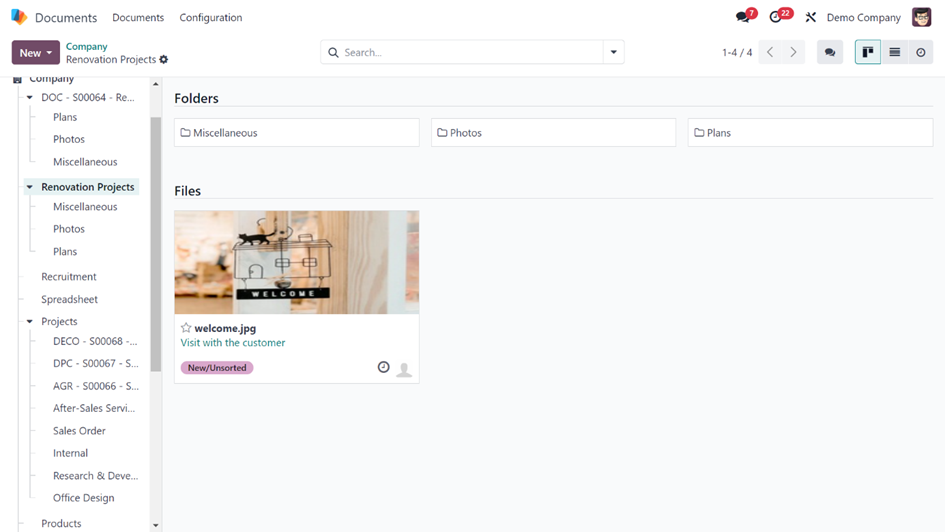Open the Miscellaneous folder card
Image resolution: width=945 pixels, height=532 pixels.
[x=297, y=133]
